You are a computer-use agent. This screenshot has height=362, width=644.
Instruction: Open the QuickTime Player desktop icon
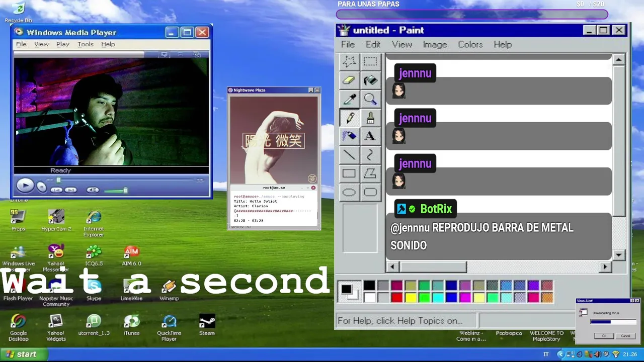coord(169,328)
